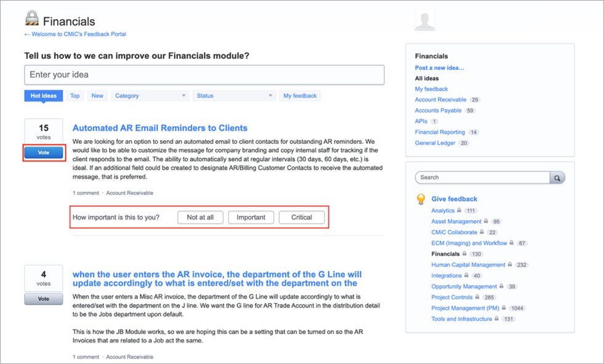
Task: Click the lock icon beside Asset Management
Action: point(486,221)
